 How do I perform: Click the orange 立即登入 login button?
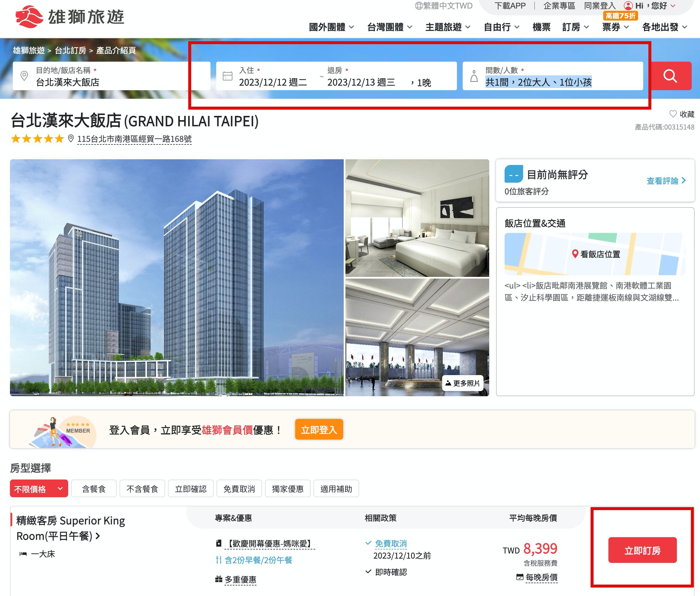click(x=319, y=429)
